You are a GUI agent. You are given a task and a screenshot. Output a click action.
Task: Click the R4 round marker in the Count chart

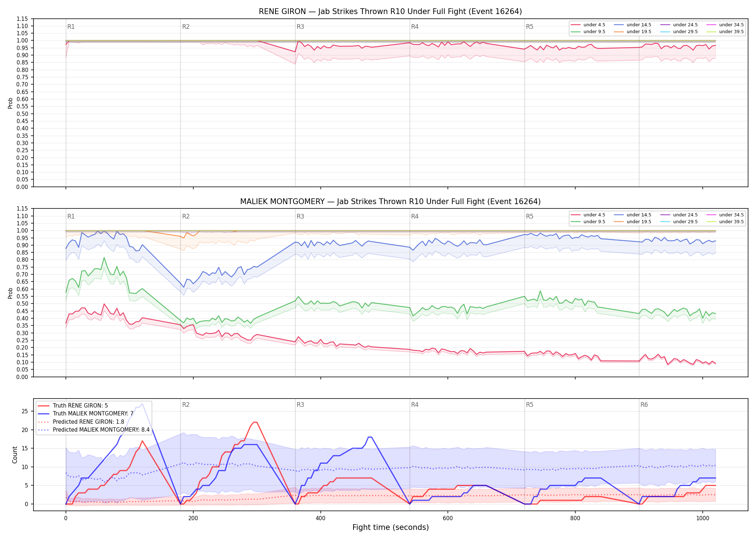[x=415, y=405]
